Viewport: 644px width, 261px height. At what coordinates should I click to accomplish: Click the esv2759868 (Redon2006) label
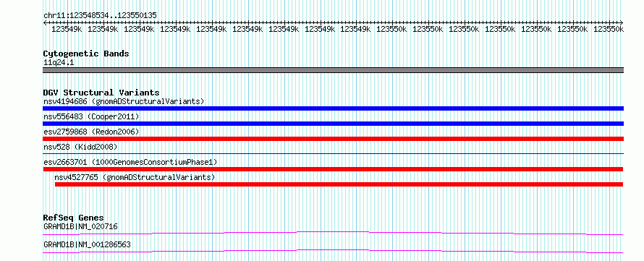pyautogui.click(x=91, y=132)
